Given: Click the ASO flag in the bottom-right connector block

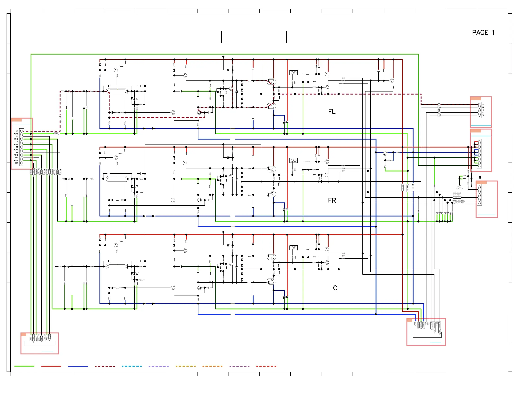Looking at the screenshot, I should (437, 323).
